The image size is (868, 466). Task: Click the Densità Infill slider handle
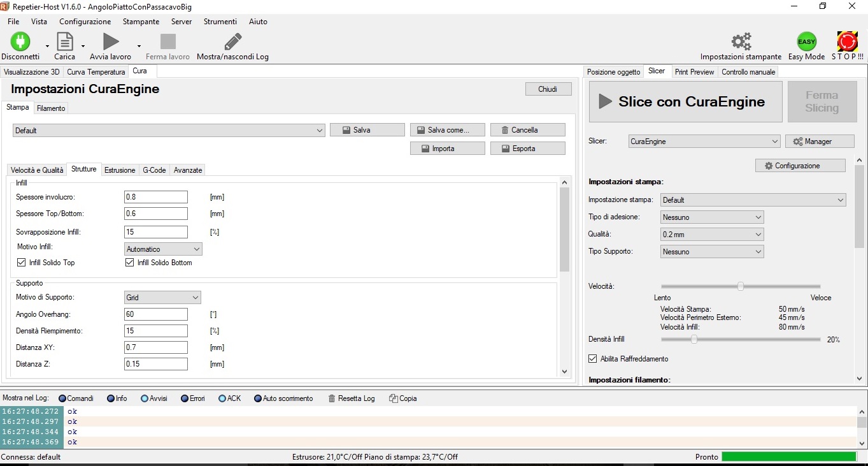(694, 340)
